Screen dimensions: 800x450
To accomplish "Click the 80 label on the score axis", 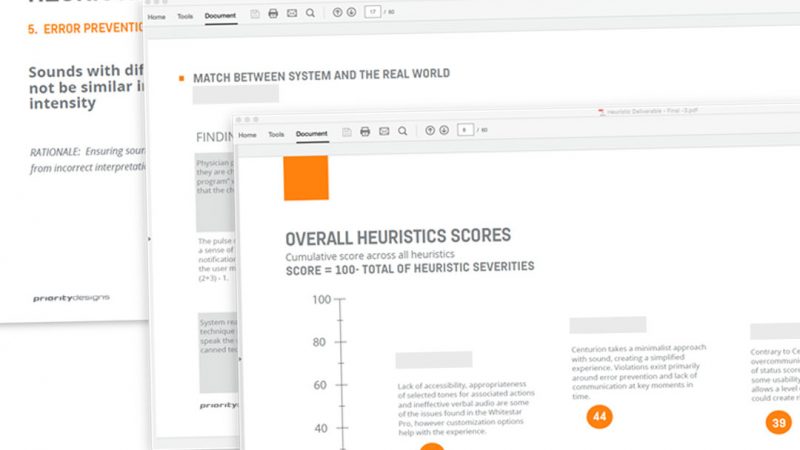I will pyautogui.click(x=319, y=342).
